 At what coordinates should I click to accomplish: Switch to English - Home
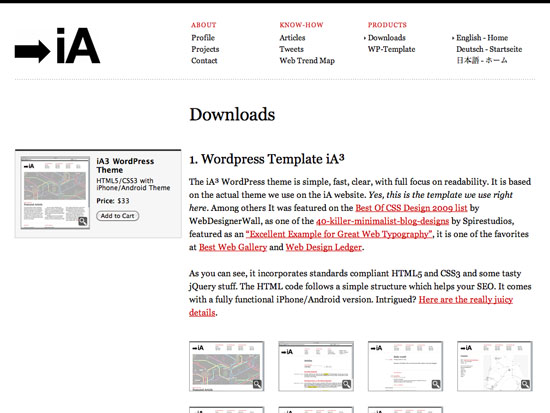tap(482, 38)
